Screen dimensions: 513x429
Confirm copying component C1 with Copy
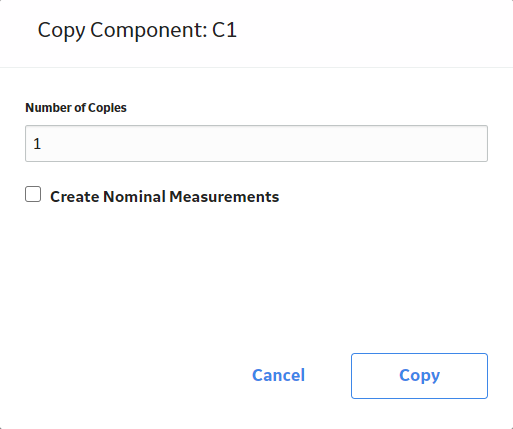(419, 376)
